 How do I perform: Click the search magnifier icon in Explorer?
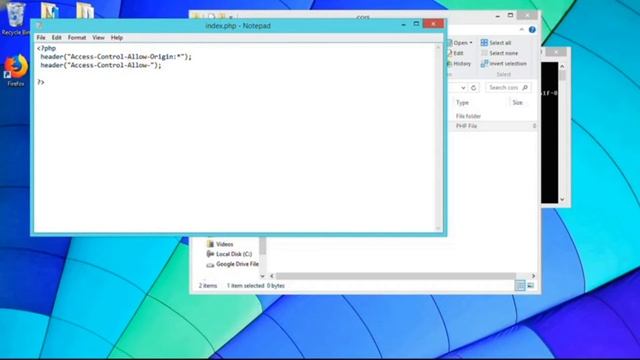[525, 88]
